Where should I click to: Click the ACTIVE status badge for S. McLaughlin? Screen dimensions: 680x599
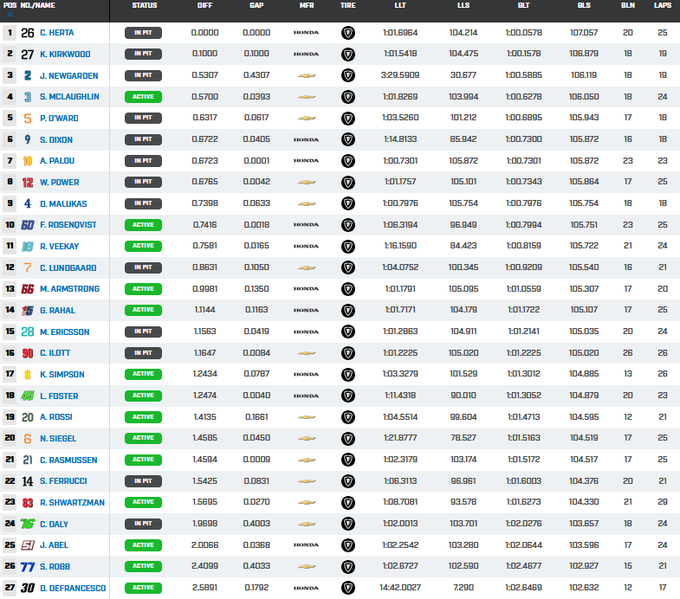[x=143, y=96]
